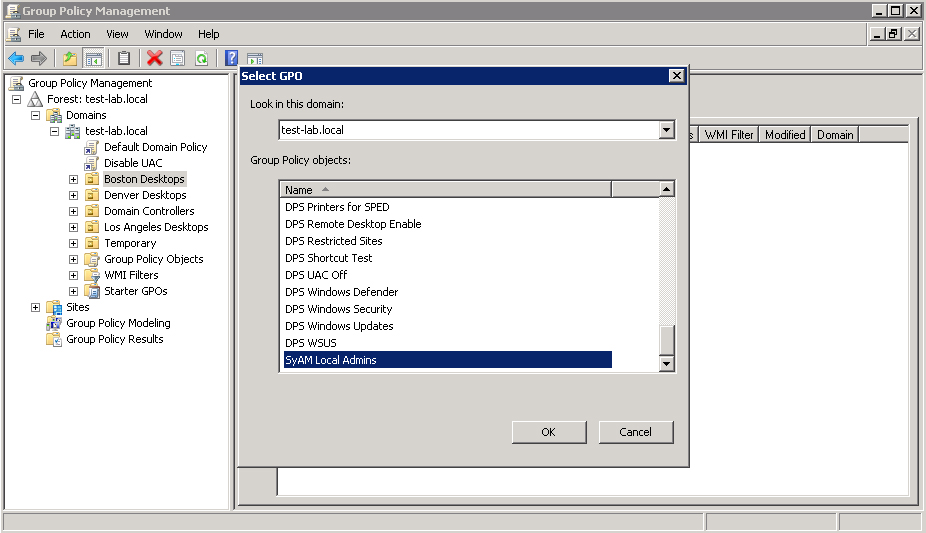Click the GPO list scroll-up arrow
Screen dimensions: 926x533
667,189
